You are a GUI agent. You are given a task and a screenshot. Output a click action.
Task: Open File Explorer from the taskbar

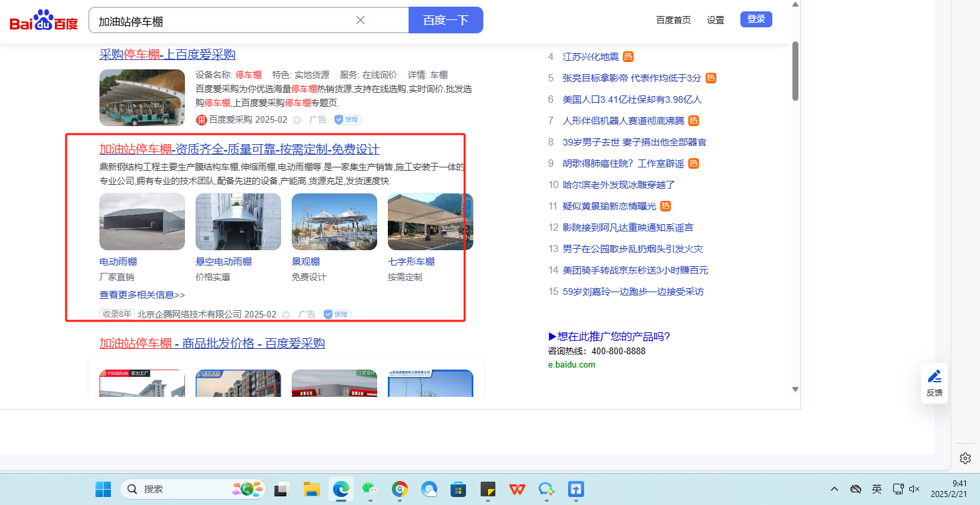[x=312, y=489]
